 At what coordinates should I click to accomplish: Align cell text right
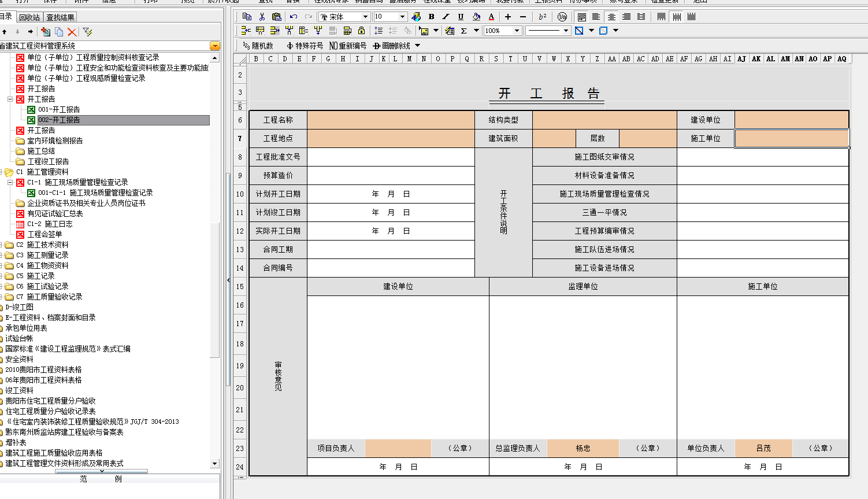click(626, 17)
